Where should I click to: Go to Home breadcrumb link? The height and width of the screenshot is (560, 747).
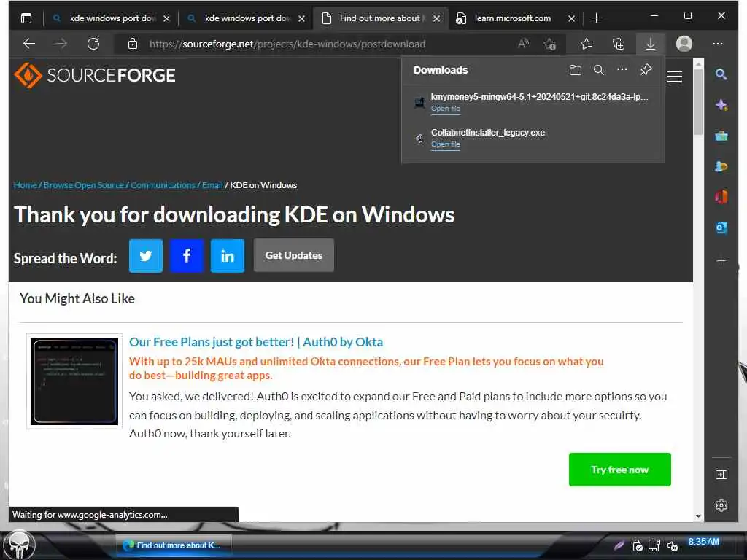(x=26, y=185)
